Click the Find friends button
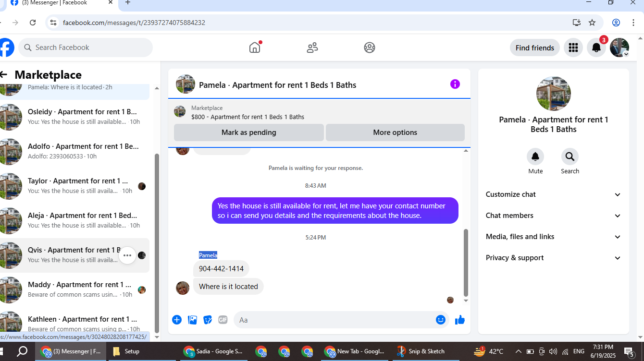Screen dimensions: 644x361 tap(535, 48)
